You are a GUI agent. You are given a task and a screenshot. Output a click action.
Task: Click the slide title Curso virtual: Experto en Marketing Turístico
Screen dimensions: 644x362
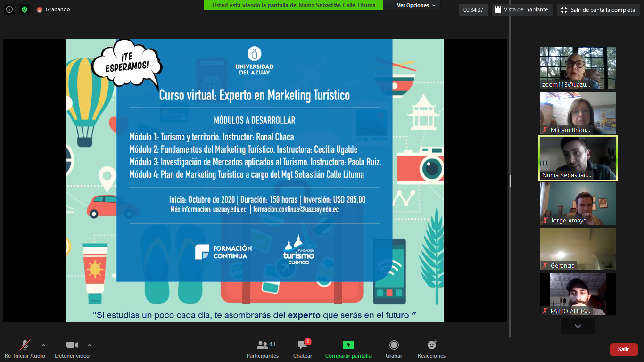255,95
